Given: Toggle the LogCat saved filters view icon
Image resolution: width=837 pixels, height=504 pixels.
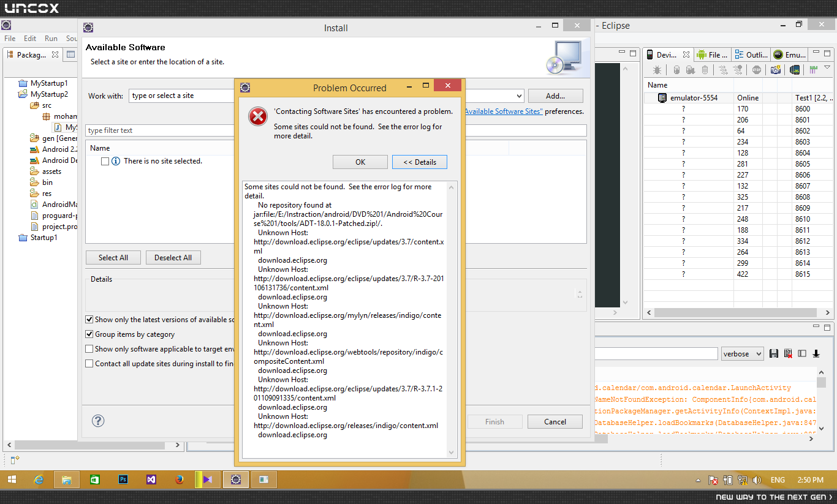Looking at the screenshot, I should pyautogui.click(x=802, y=353).
